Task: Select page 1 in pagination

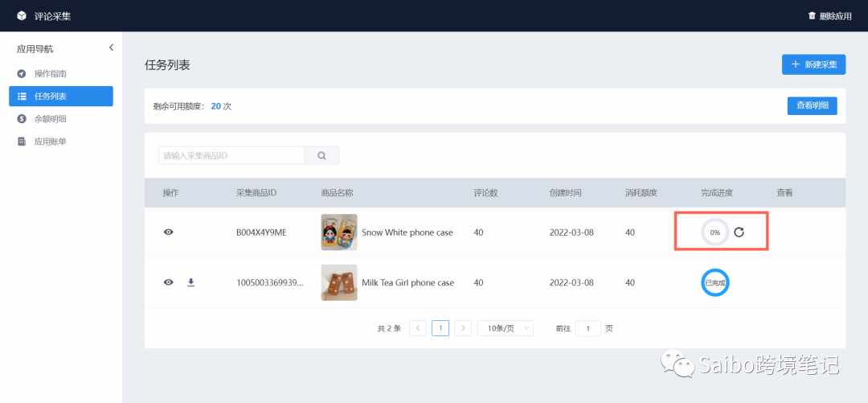Action: pyautogui.click(x=440, y=328)
